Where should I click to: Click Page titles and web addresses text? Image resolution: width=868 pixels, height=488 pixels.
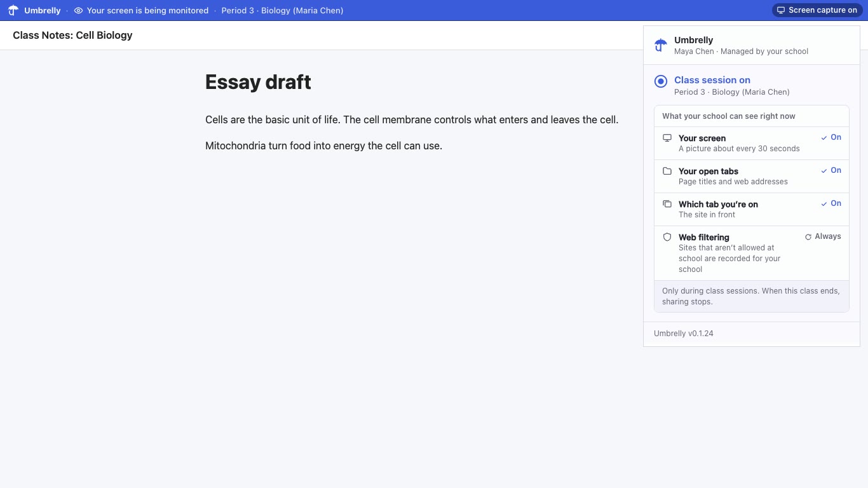click(733, 182)
